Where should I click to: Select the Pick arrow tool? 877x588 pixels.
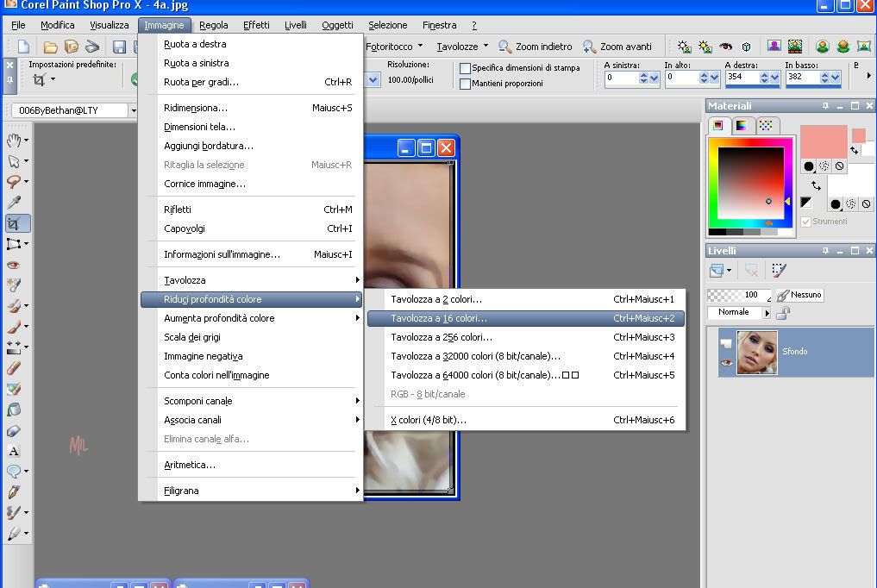tap(14, 161)
